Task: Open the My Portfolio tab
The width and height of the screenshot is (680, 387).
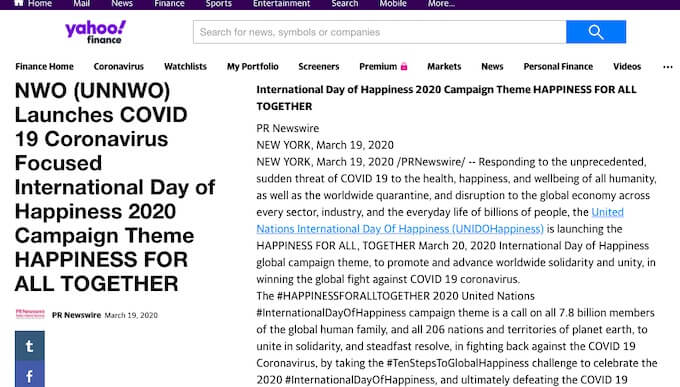Action: 252,66
